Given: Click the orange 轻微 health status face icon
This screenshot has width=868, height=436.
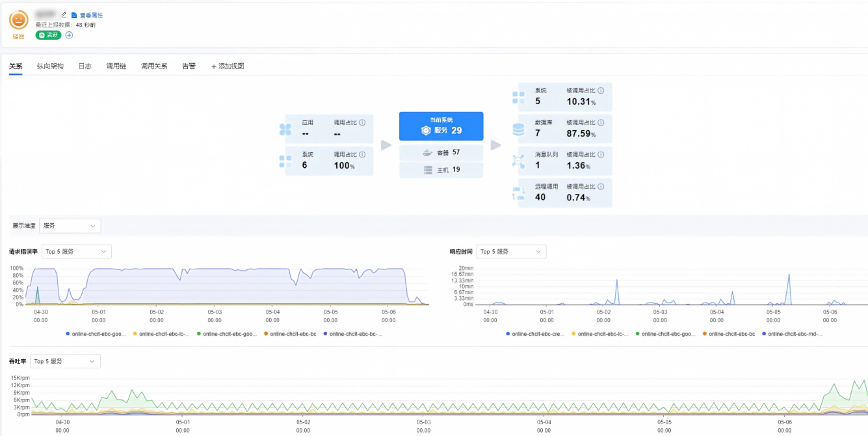Looking at the screenshot, I should pos(18,20).
